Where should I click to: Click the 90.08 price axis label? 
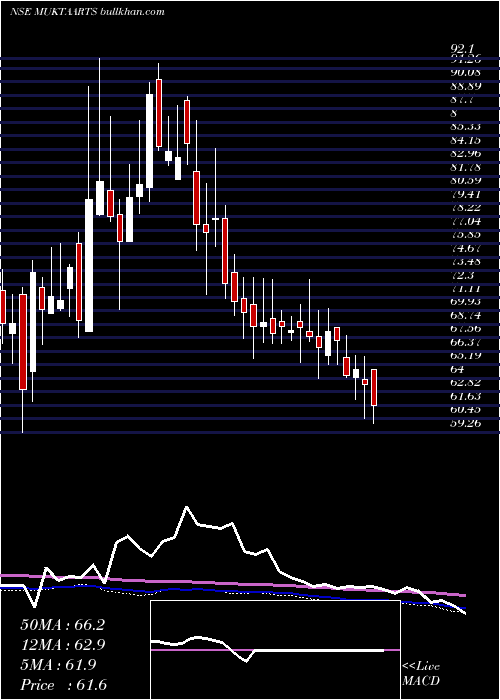(x=465, y=72)
